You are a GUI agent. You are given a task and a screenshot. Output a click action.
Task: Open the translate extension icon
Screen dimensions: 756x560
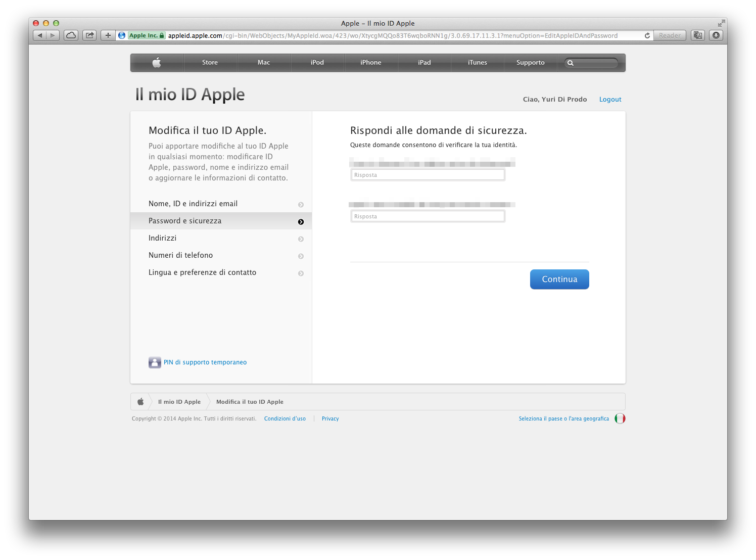(698, 35)
